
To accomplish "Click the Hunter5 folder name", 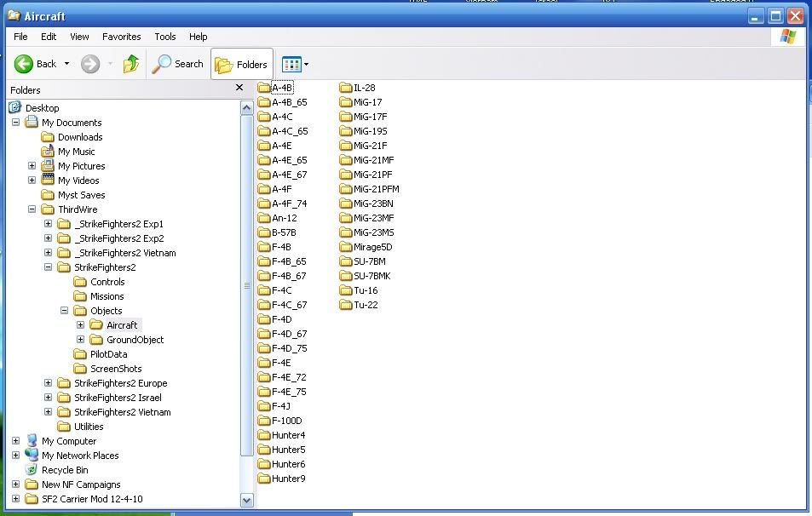I will pos(289,450).
